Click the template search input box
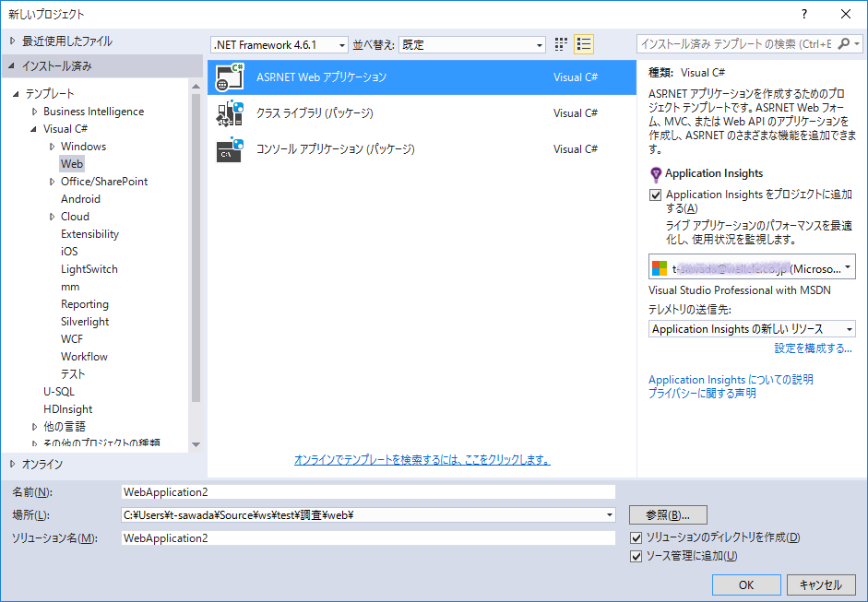Image resolution: width=868 pixels, height=602 pixels. point(736,43)
